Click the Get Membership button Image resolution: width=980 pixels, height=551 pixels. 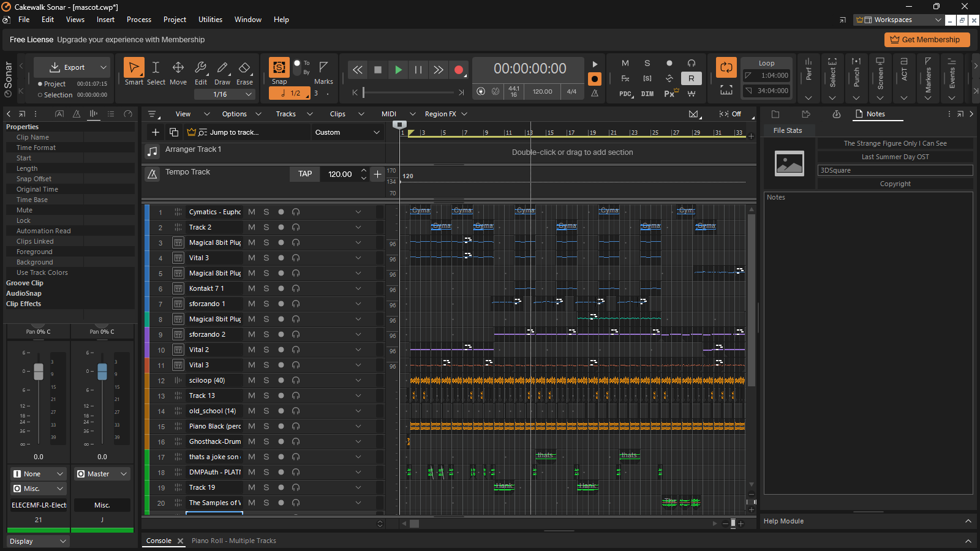(927, 40)
